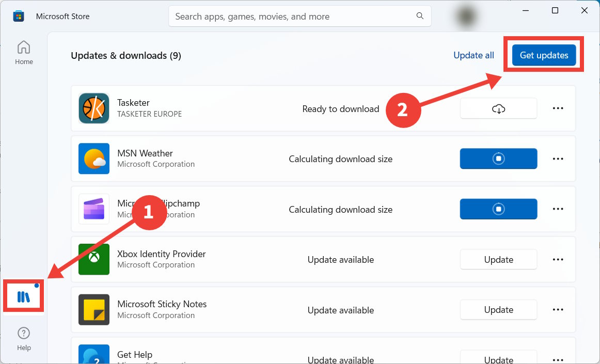Image resolution: width=600 pixels, height=364 pixels.
Task: Click the search magnifier icon
Action: pyautogui.click(x=420, y=16)
